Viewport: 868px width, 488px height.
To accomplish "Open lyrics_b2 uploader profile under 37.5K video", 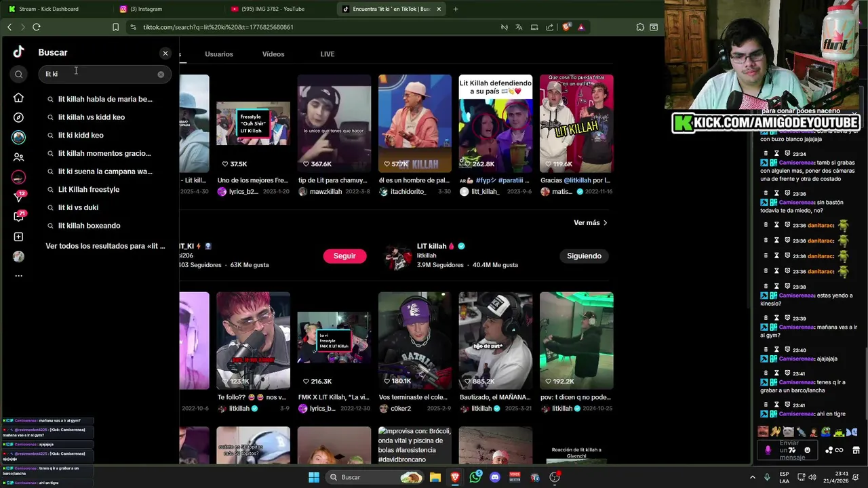I will (x=243, y=192).
